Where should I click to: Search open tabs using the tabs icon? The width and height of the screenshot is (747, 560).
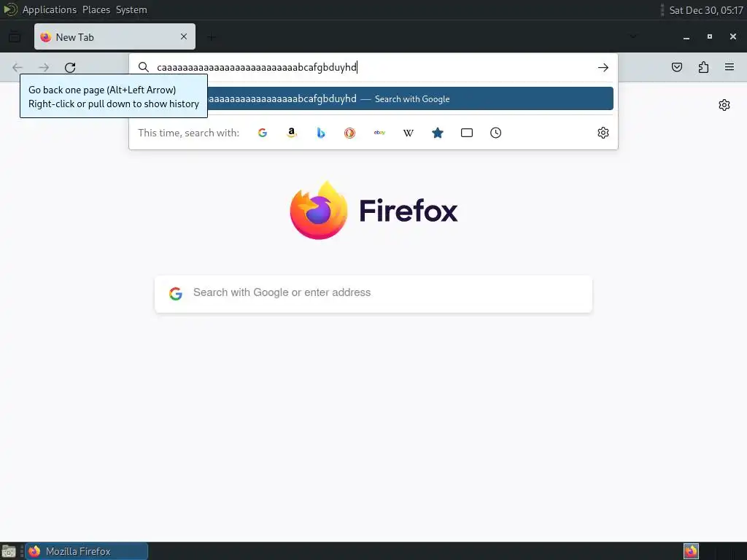467,133
